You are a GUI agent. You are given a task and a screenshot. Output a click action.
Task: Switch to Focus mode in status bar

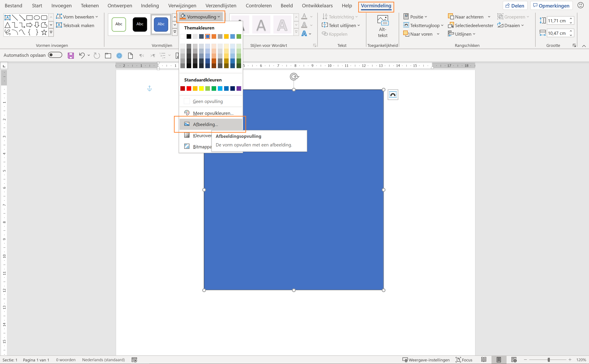pos(464,360)
